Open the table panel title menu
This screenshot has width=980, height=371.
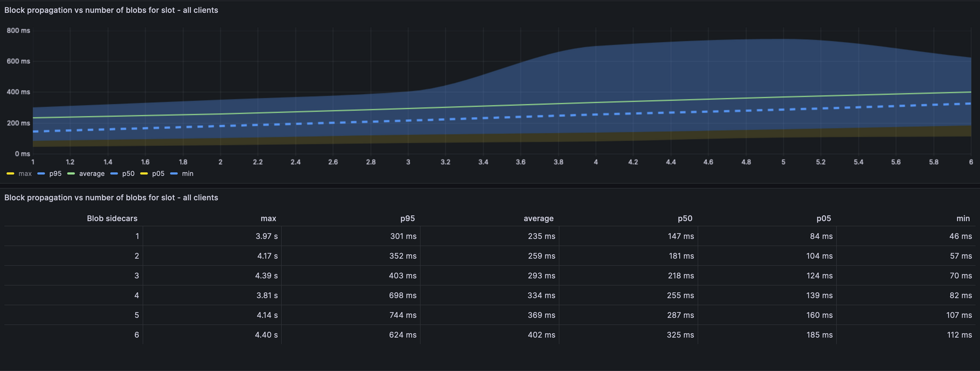[x=111, y=198]
